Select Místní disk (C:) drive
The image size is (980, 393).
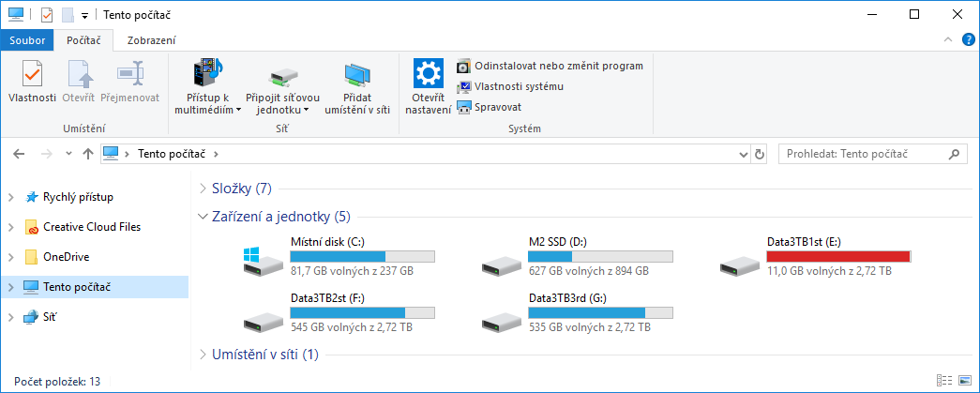[328, 256]
